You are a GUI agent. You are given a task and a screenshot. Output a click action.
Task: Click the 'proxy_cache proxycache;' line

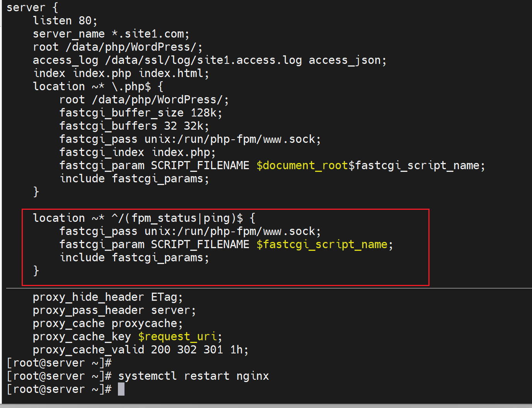coord(107,323)
